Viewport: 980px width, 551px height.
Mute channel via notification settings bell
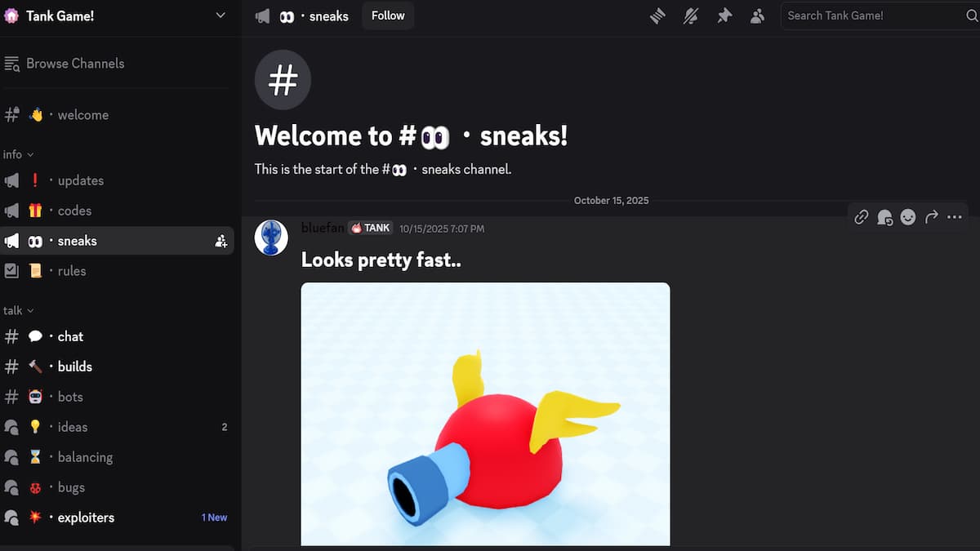coord(691,15)
